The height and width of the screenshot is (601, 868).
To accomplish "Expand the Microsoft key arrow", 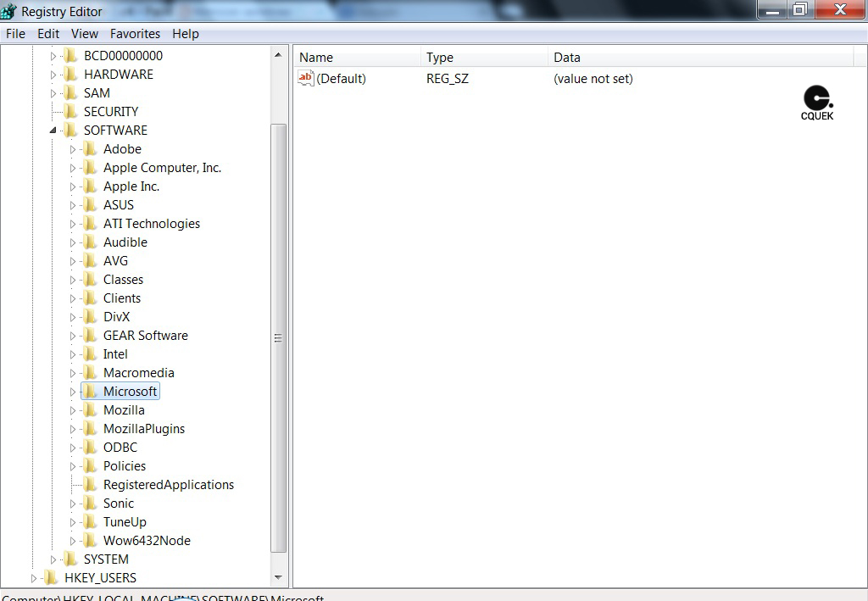I will click(73, 392).
